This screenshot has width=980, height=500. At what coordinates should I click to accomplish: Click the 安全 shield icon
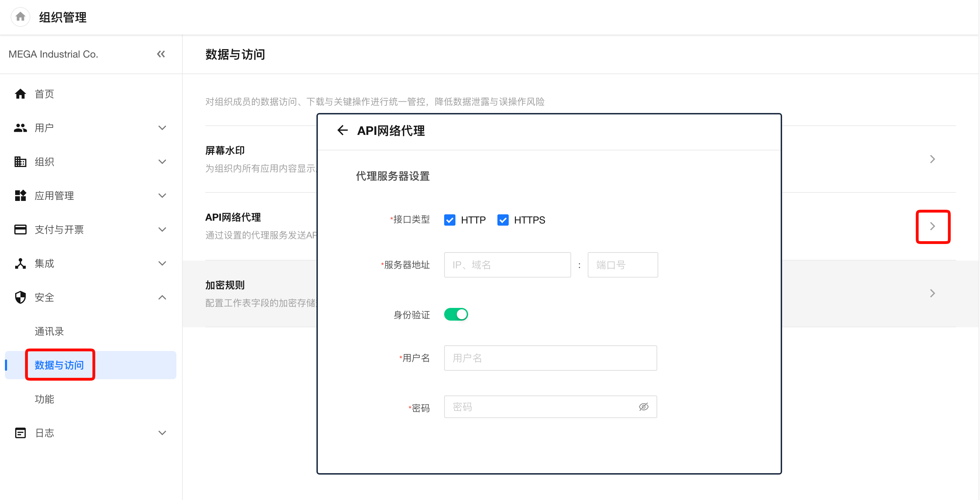[20, 297]
